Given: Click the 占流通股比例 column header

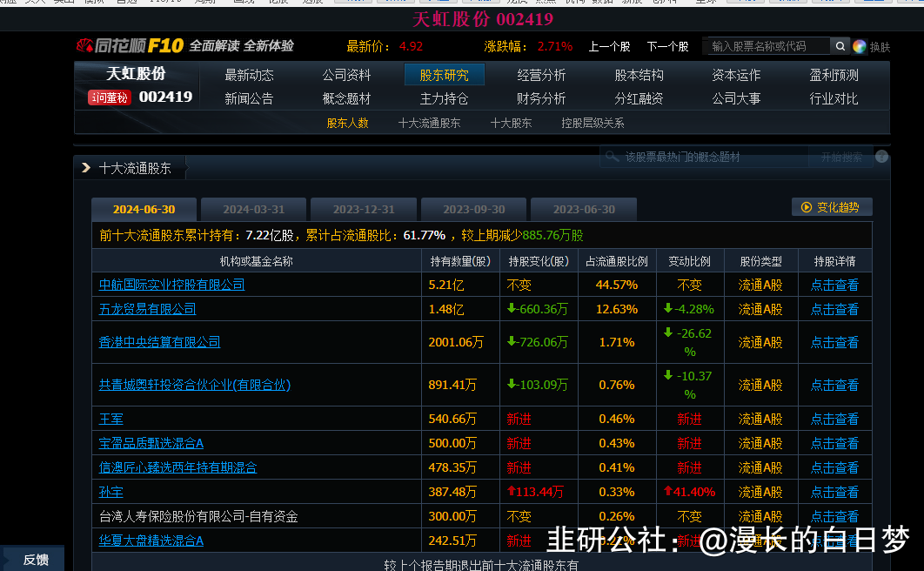Looking at the screenshot, I should [616, 261].
